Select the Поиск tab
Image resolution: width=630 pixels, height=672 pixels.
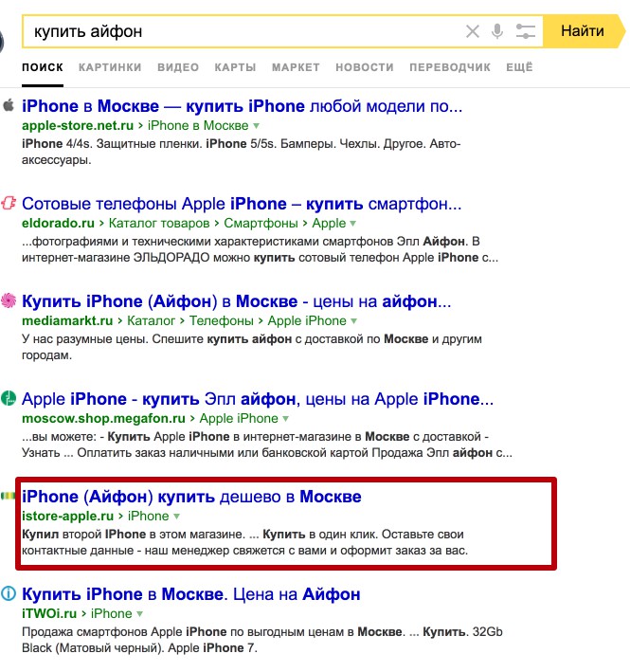tap(43, 67)
